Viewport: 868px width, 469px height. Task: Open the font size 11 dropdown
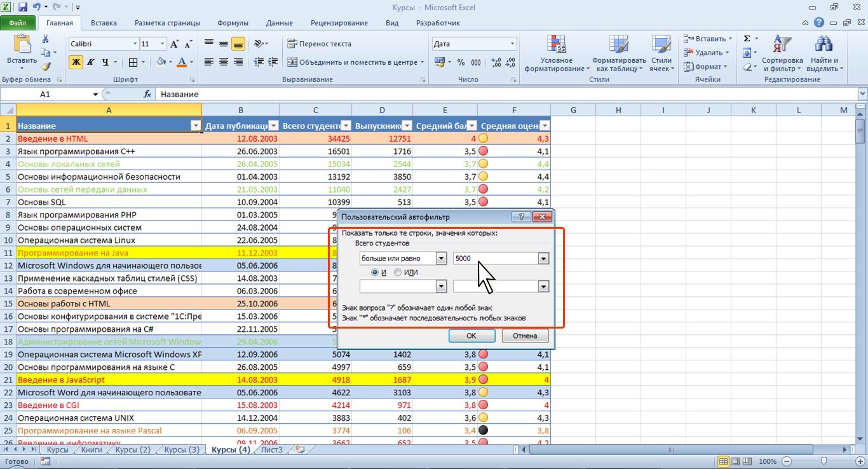tap(163, 44)
